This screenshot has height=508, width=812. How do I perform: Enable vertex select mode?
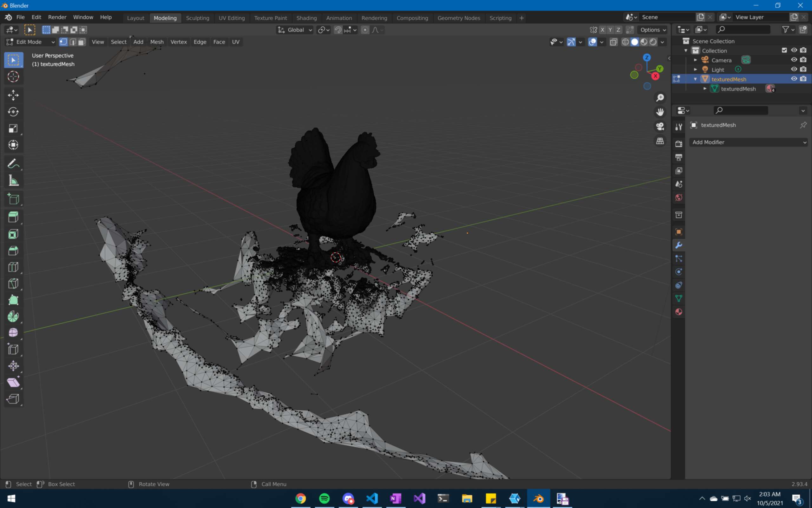click(63, 42)
